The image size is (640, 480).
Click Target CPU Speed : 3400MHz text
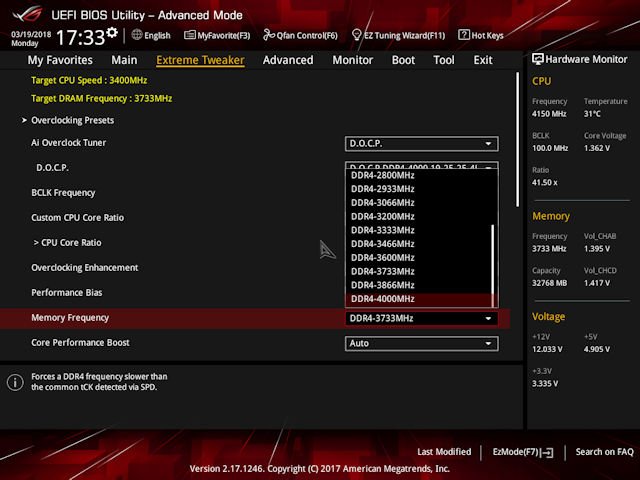pyautogui.click(x=89, y=80)
